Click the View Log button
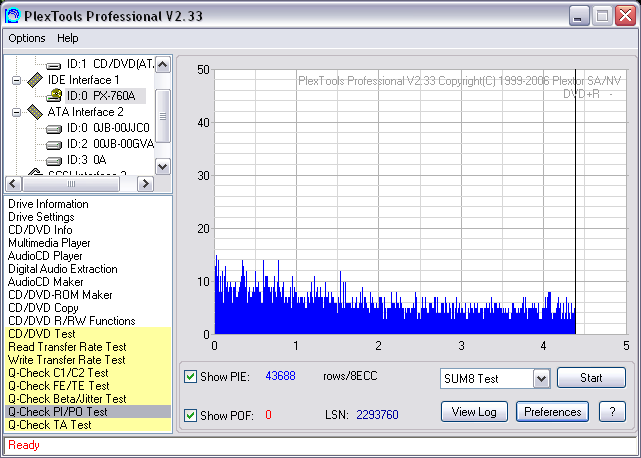This screenshot has height=458, width=641. pyautogui.click(x=474, y=411)
